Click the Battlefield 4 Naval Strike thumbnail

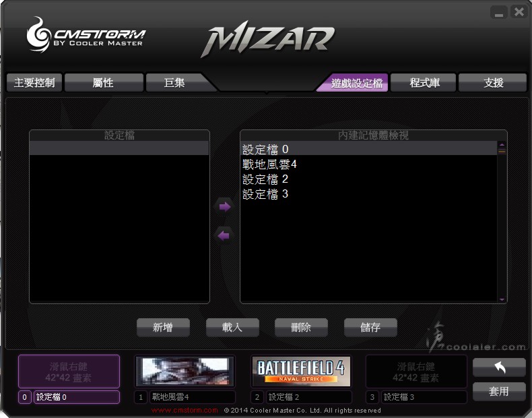pos(301,371)
